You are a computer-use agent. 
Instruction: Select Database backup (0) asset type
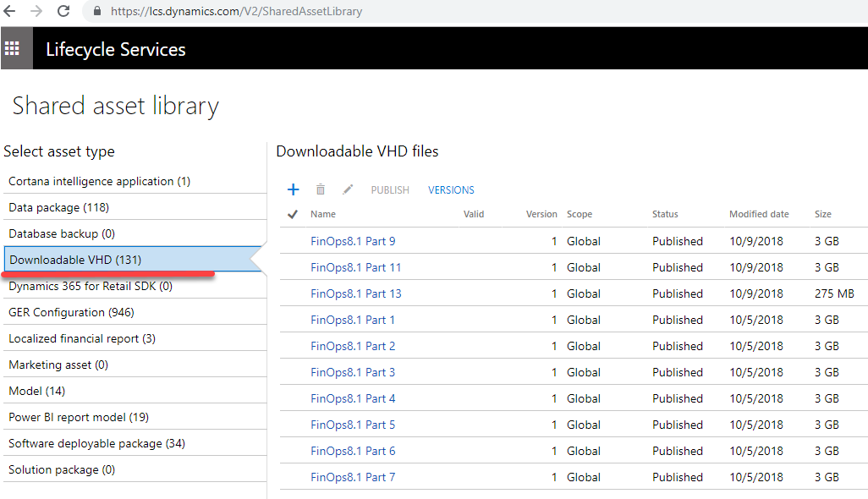point(135,233)
